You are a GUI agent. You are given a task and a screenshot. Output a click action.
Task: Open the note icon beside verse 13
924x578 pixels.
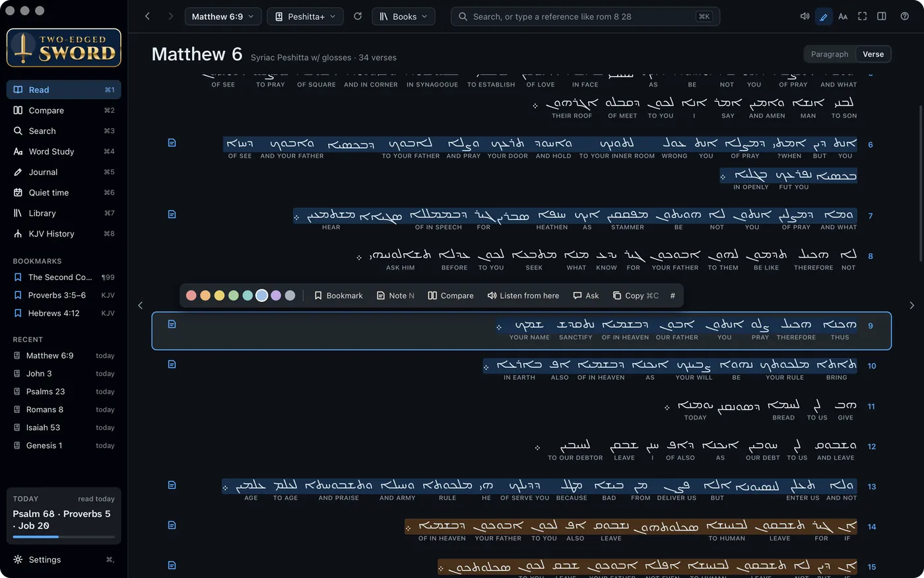coord(172,485)
